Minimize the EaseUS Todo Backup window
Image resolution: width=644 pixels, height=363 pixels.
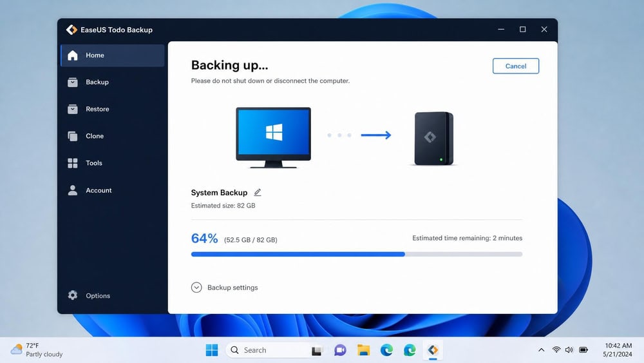pyautogui.click(x=501, y=29)
